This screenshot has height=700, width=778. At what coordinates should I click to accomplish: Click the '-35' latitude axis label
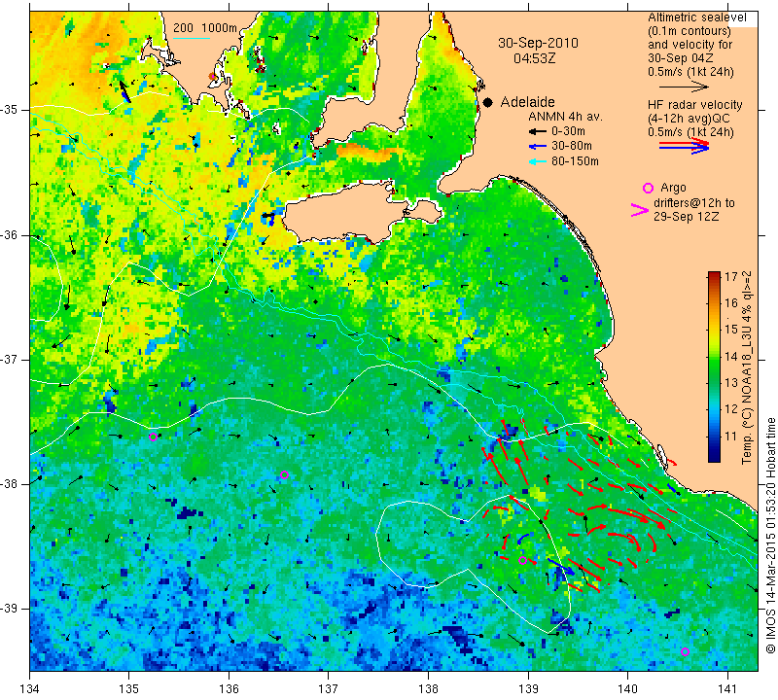point(10,110)
